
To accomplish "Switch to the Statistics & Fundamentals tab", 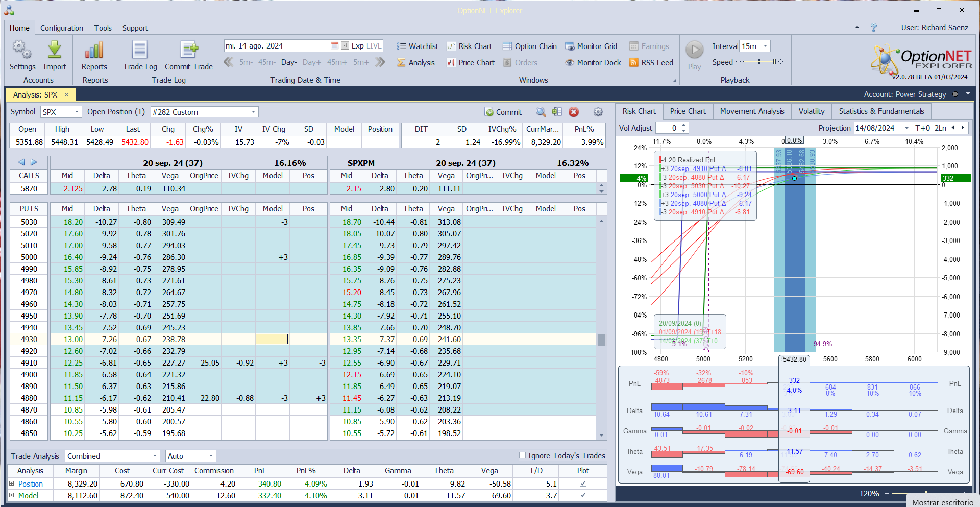I will [x=881, y=111].
